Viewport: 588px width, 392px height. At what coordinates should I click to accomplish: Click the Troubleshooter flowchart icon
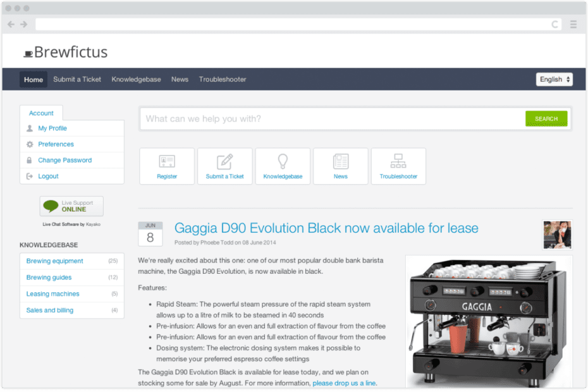[x=398, y=161]
